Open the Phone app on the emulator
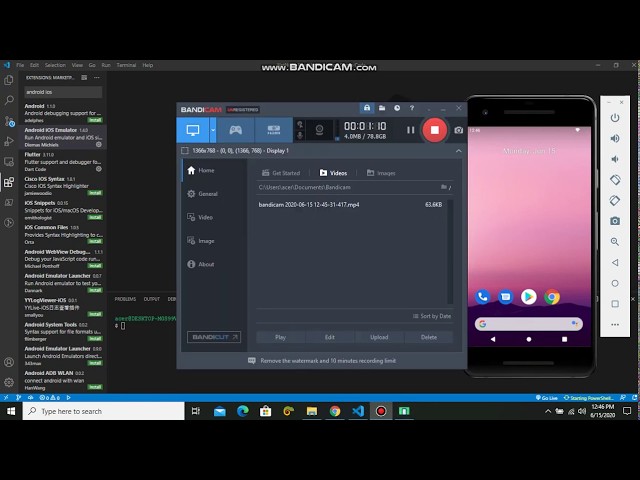The height and width of the screenshot is (480, 640). pos(482,297)
